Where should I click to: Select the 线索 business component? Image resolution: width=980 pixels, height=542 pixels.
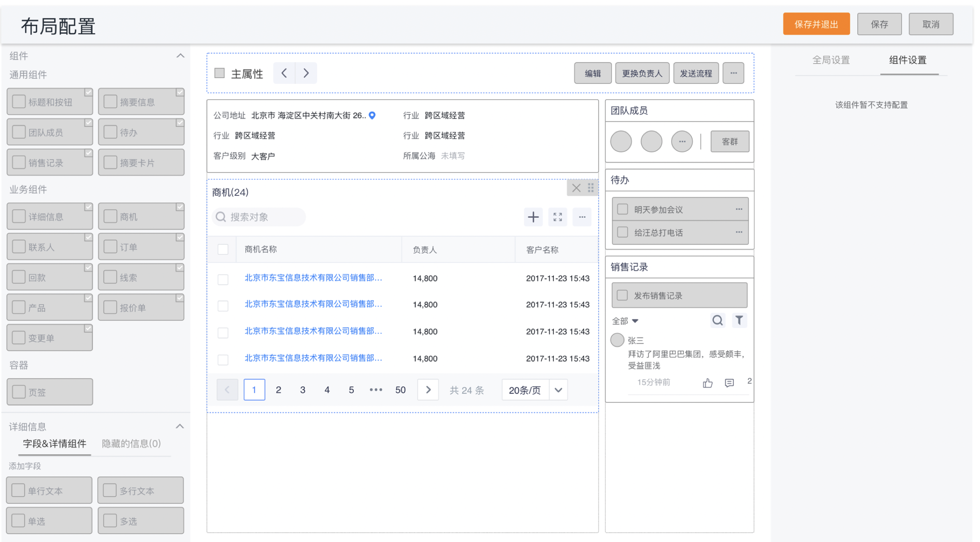pyautogui.click(x=141, y=277)
